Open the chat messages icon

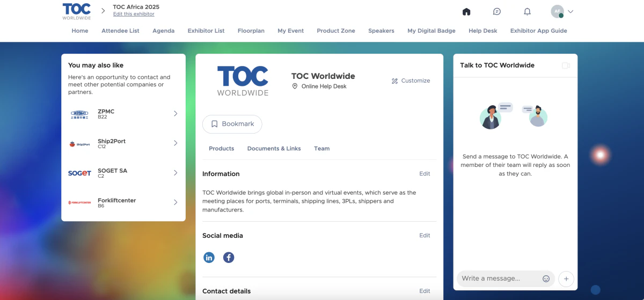497,12
